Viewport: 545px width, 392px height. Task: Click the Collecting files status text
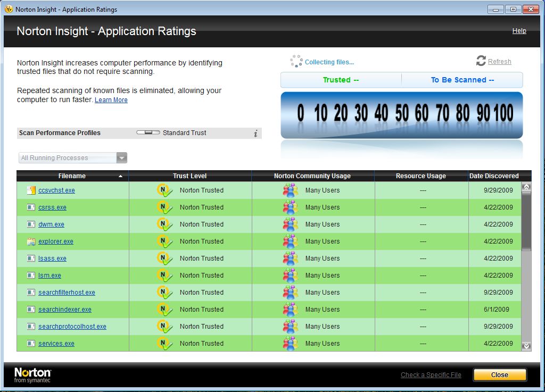pos(329,62)
